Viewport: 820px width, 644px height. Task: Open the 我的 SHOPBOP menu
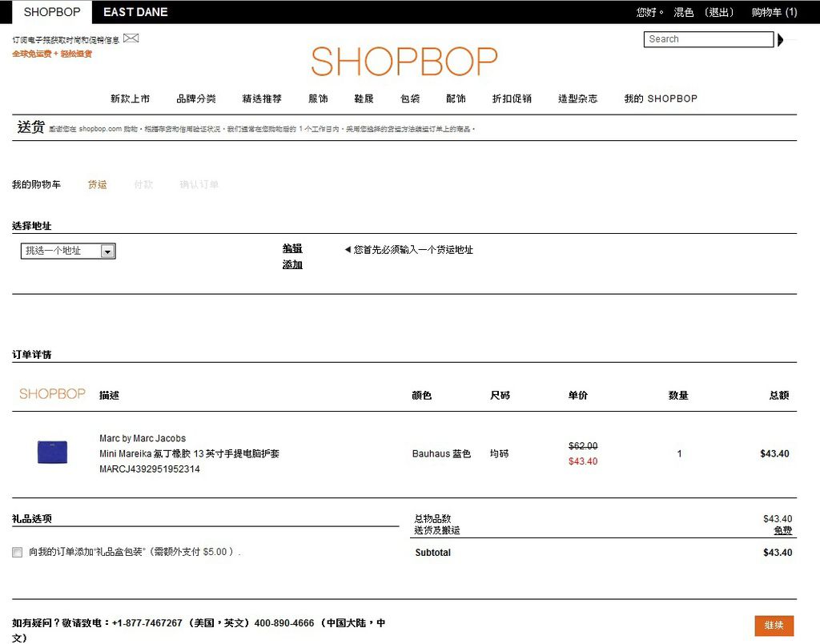coord(661,99)
